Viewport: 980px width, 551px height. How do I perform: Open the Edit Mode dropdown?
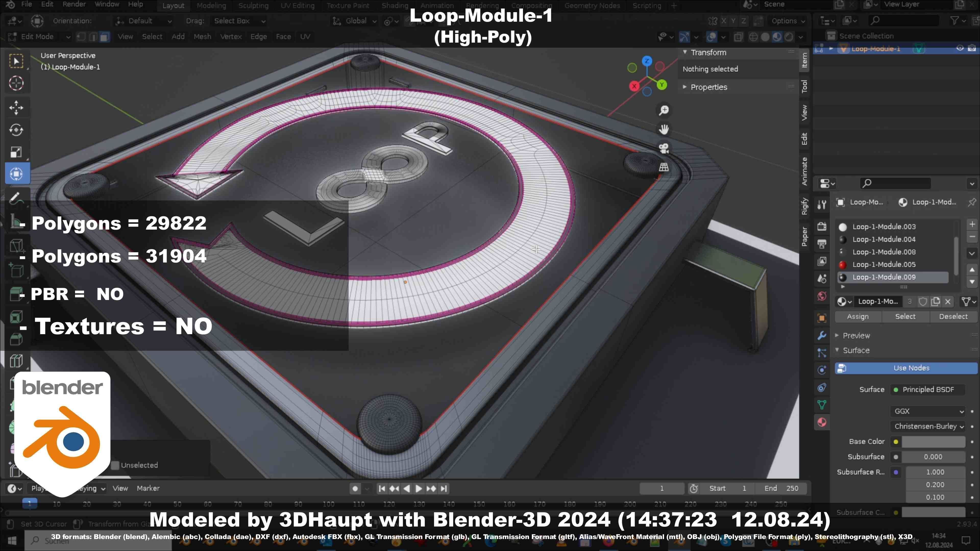39,36
